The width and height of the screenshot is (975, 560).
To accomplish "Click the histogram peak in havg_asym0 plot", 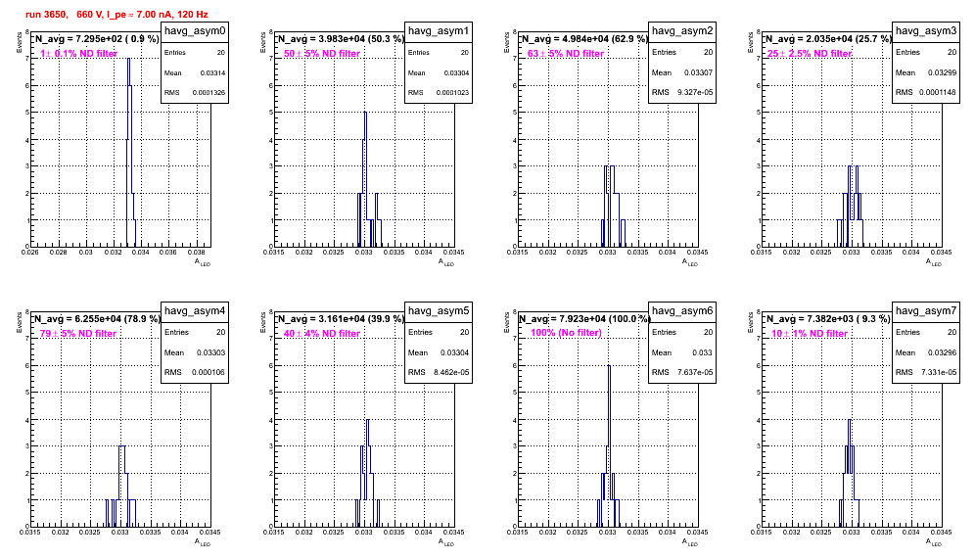I will click(x=128, y=60).
